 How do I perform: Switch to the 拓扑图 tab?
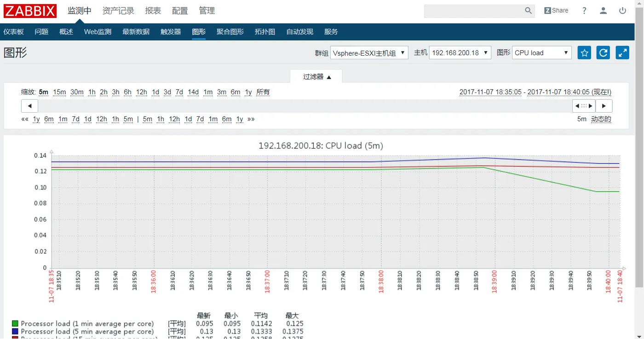pyautogui.click(x=265, y=32)
